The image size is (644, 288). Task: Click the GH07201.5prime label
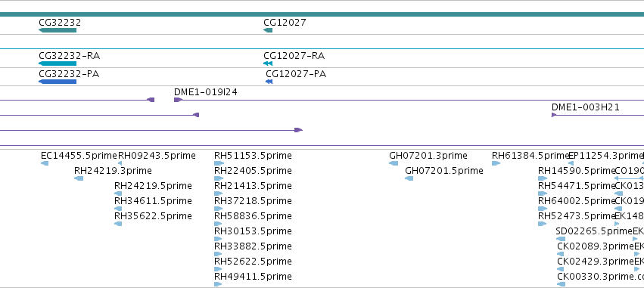point(444,171)
